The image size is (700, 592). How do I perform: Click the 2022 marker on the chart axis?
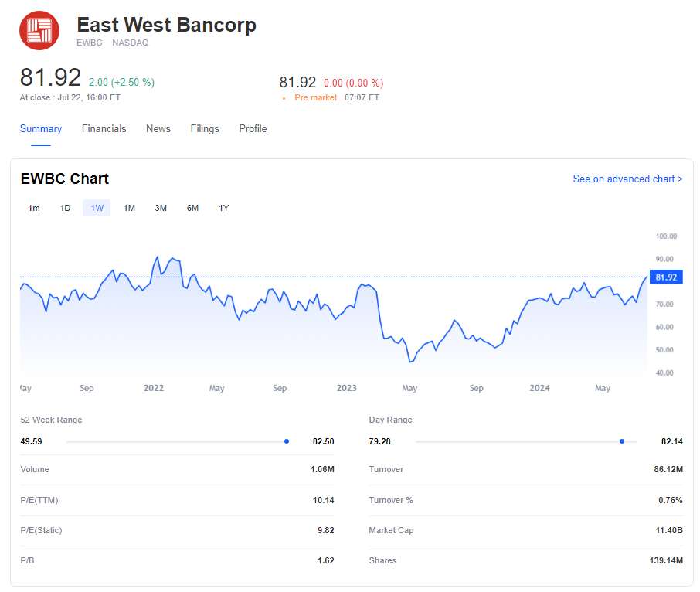point(154,388)
